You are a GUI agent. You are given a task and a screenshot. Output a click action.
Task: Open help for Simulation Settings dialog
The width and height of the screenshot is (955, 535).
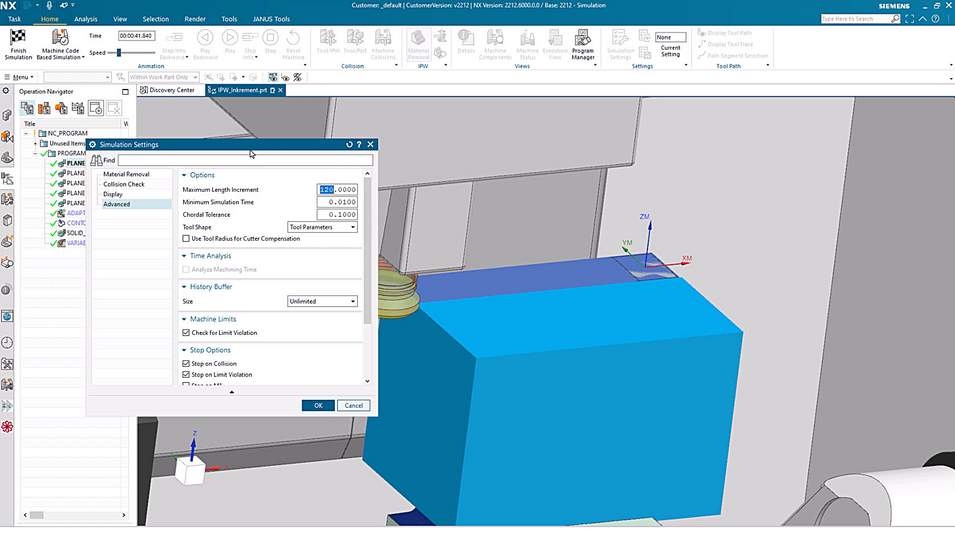click(359, 144)
